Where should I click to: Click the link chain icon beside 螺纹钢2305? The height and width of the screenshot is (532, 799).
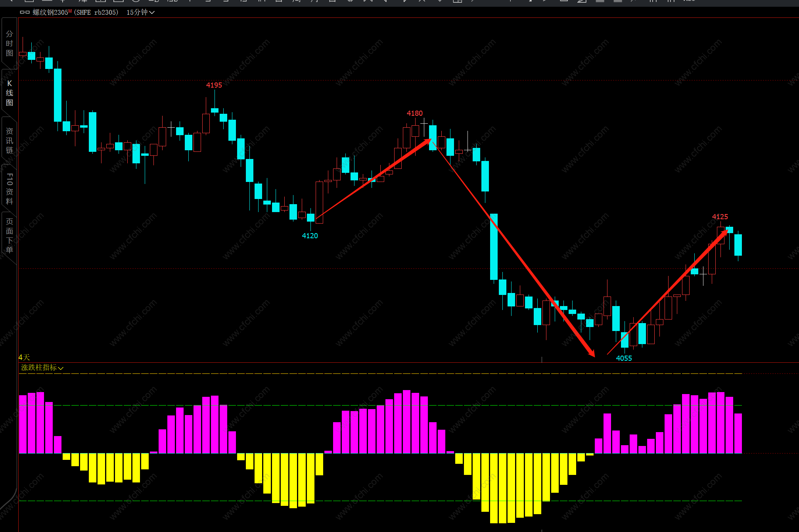pos(25,12)
